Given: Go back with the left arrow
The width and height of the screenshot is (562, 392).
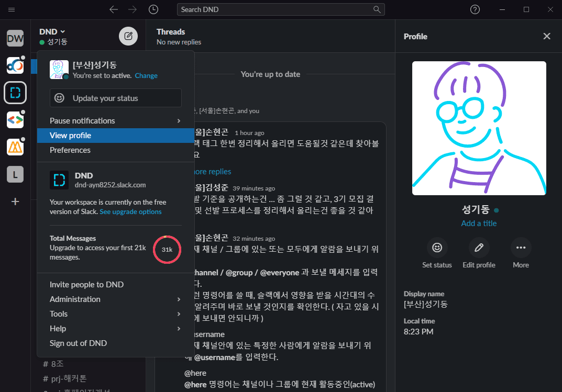Looking at the screenshot, I should [x=114, y=9].
